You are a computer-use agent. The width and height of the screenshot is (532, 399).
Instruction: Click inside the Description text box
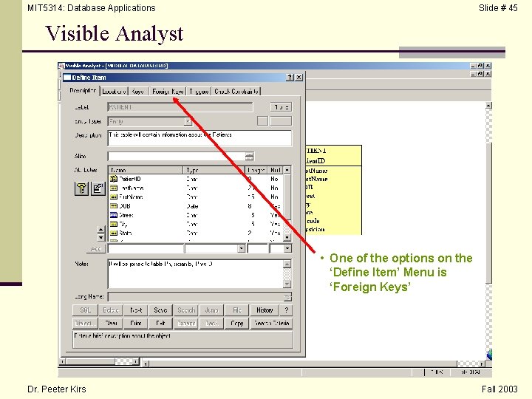(x=199, y=138)
